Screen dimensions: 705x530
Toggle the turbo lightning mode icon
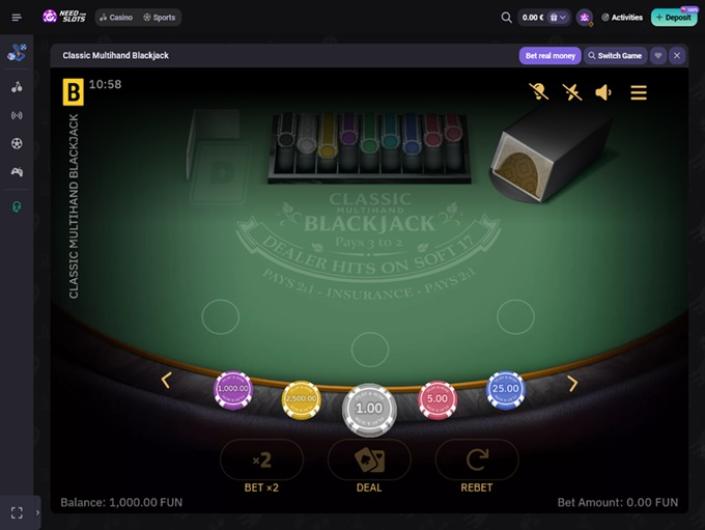(572, 93)
